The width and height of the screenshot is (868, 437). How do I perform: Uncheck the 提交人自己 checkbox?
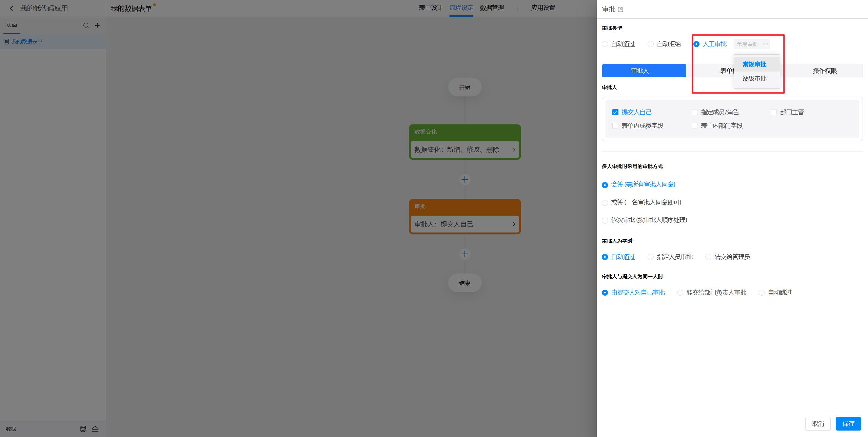click(615, 112)
